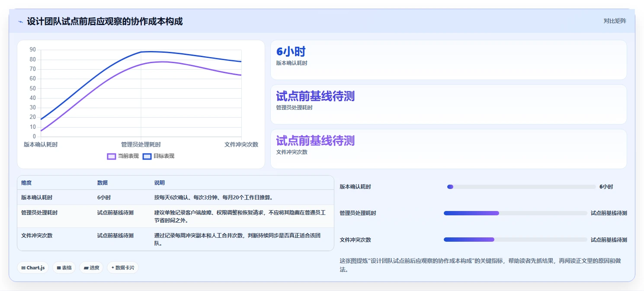This screenshot has width=644, height=291.
Task: Click 试点前基线待测 right of 管理员处理耗时 progress bar
Action: [x=609, y=213]
